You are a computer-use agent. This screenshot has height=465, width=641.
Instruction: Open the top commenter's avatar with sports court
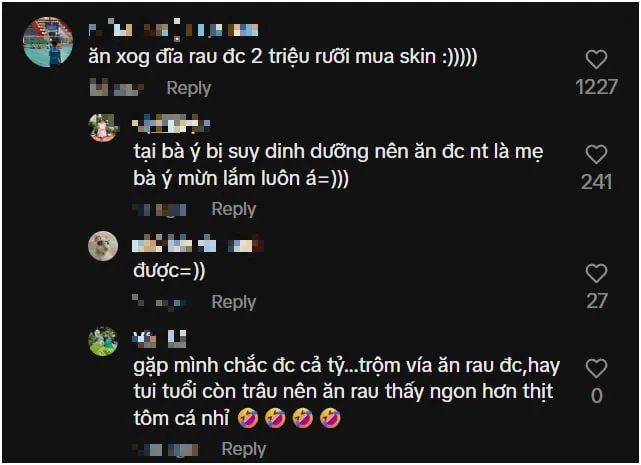pos(48,41)
